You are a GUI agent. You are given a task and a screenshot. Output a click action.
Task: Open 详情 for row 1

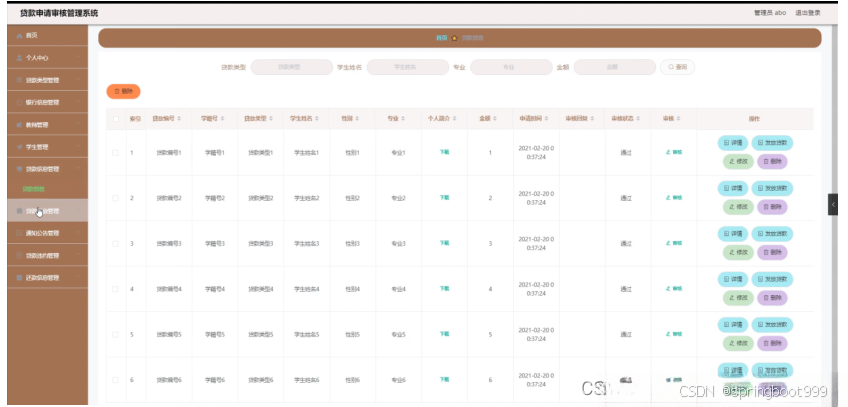point(733,143)
